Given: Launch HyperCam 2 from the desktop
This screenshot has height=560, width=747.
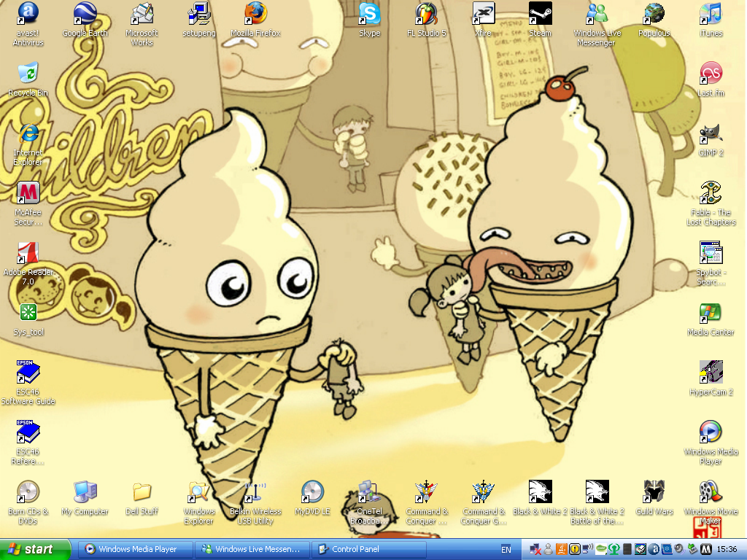Looking at the screenshot, I should [x=711, y=378].
